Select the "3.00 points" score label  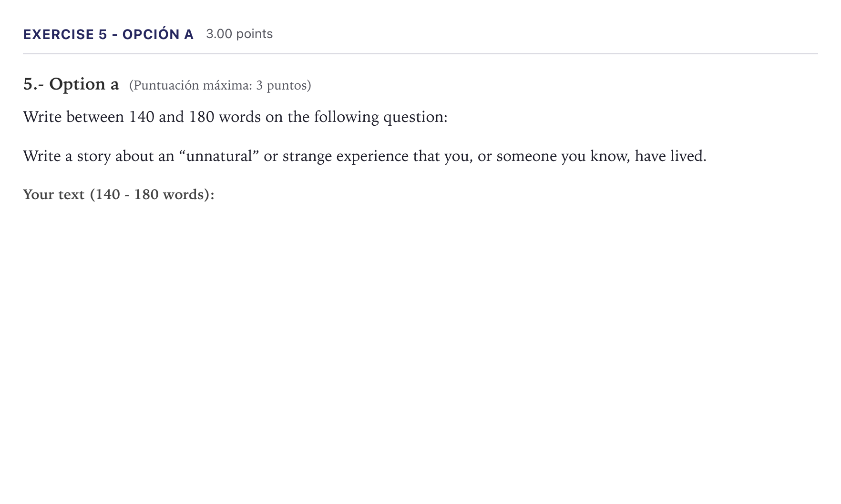click(x=239, y=34)
